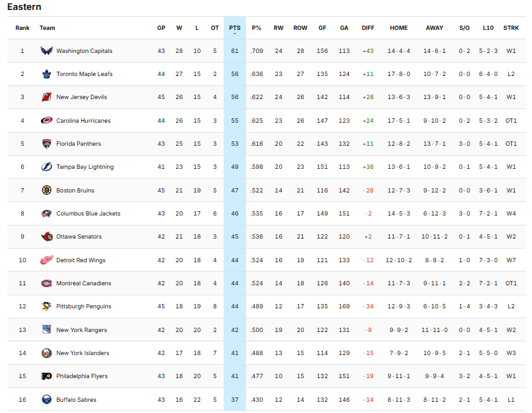Open Carolina Hurricanes team link

pos(83,120)
